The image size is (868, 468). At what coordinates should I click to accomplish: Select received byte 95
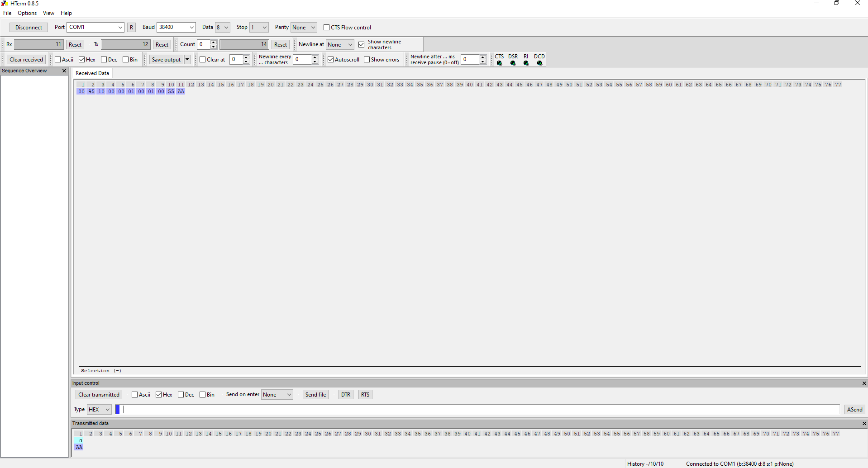[x=91, y=91]
